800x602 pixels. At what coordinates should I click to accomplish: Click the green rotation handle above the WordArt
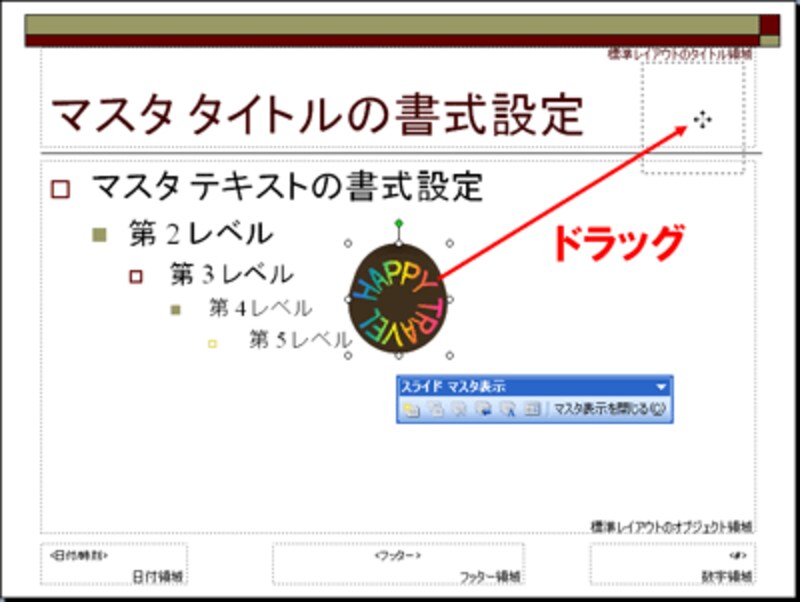point(399,223)
